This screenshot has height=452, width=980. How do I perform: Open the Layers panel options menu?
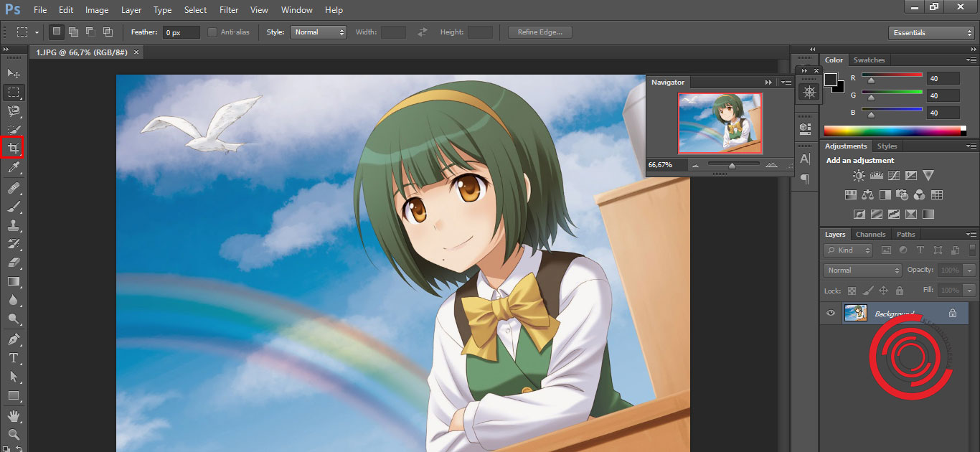(x=971, y=234)
